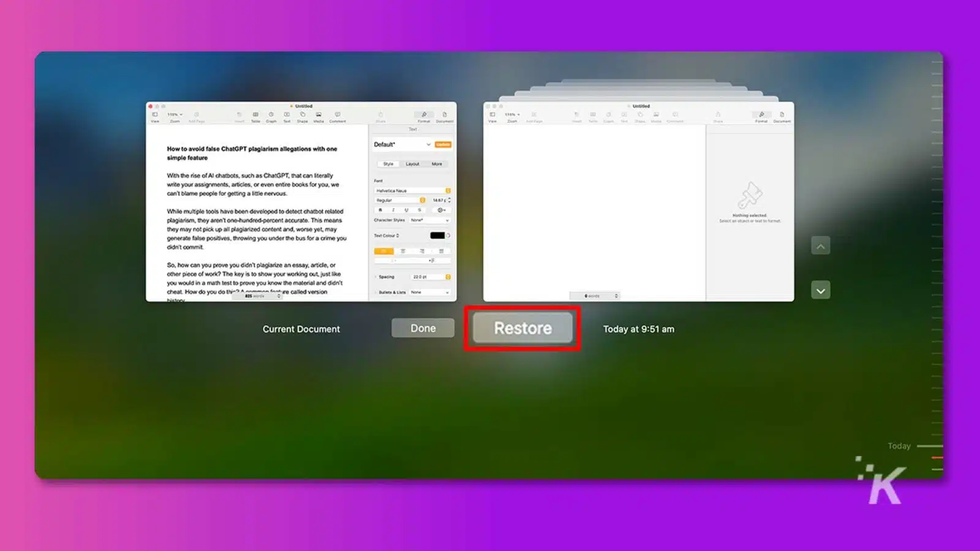Viewport: 980px width, 551px height.
Task: Toggle underline formatting
Action: [407, 210]
